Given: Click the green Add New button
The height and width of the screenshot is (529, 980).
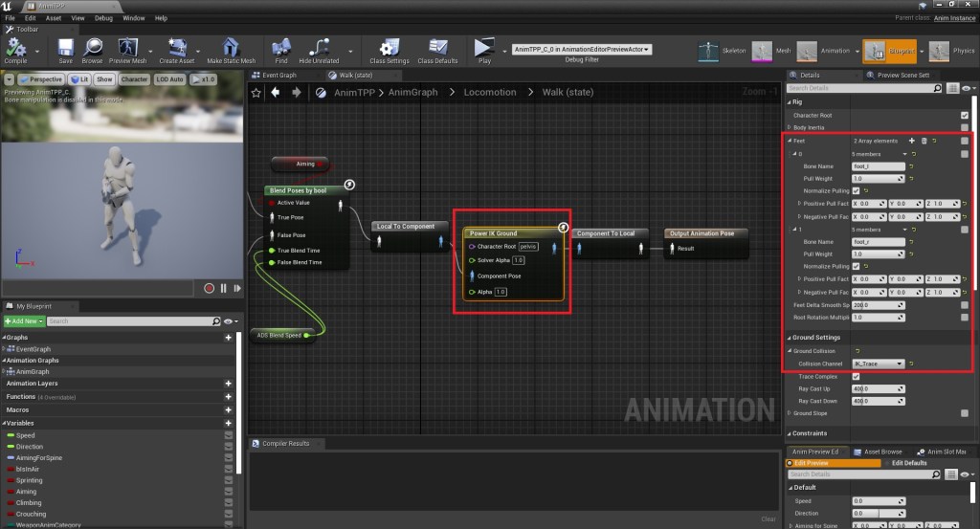Looking at the screenshot, I should 23,321.
